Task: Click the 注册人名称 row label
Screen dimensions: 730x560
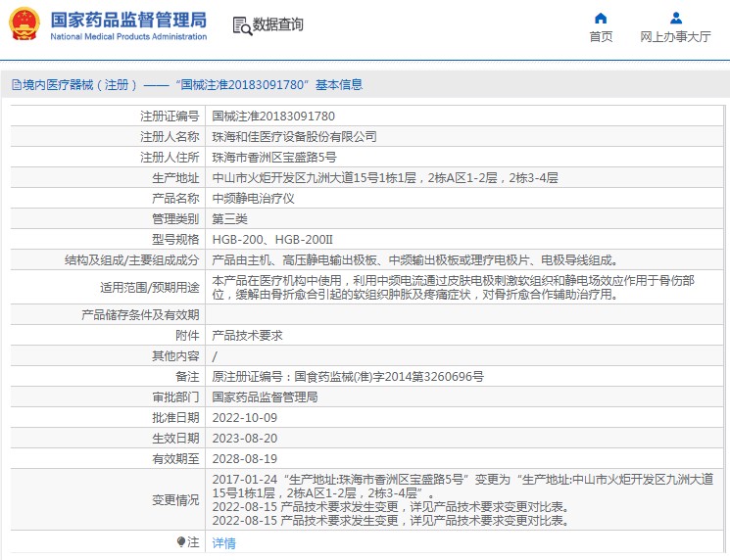Action: [x=170, y=137]
